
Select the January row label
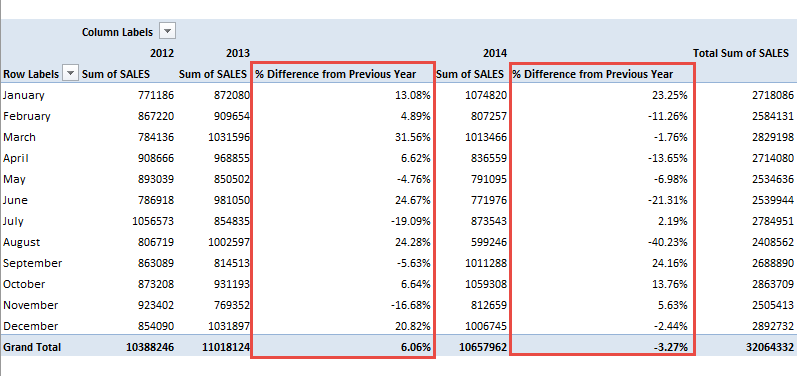pyautogui.click(x=24, y=95)
